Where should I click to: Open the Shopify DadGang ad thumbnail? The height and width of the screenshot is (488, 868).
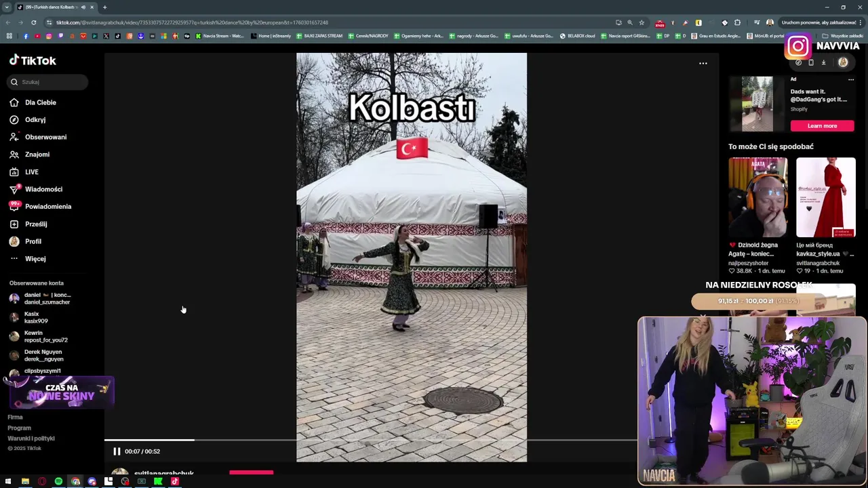pyautogui.click(x=757, y=104)
